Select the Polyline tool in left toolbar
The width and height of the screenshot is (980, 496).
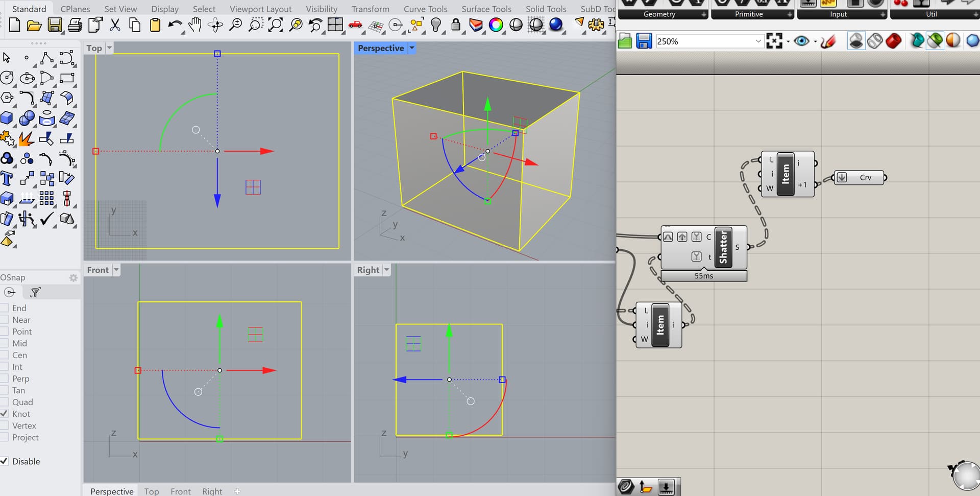[46, 58]
